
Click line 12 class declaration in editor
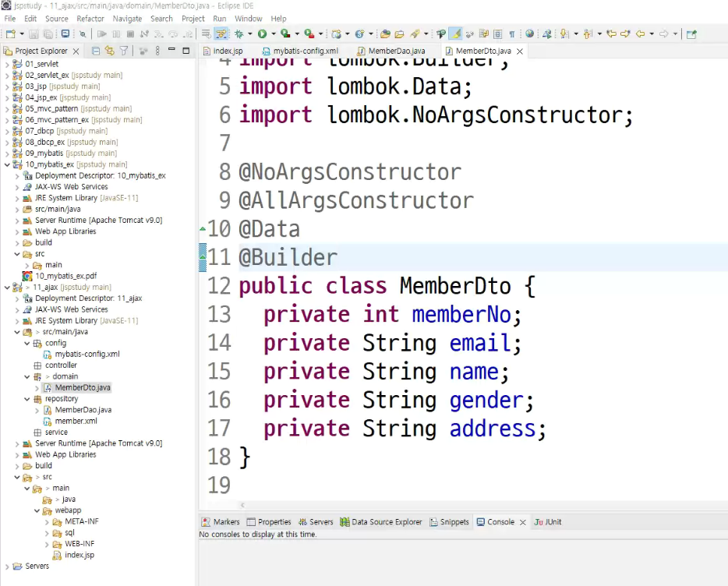[387, 285]
